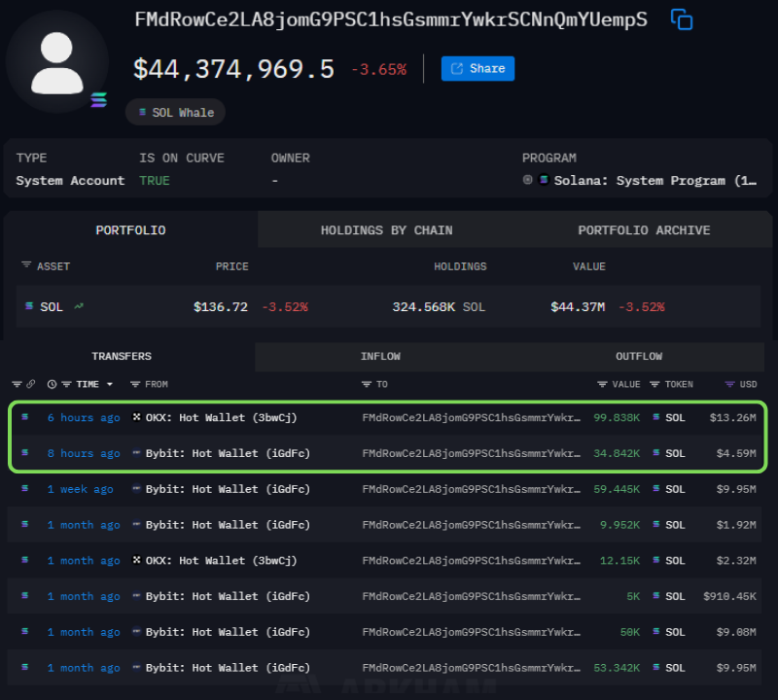Open the TO column filter
The height and width of the screenshot is (700, 778).
coord(367,384)
